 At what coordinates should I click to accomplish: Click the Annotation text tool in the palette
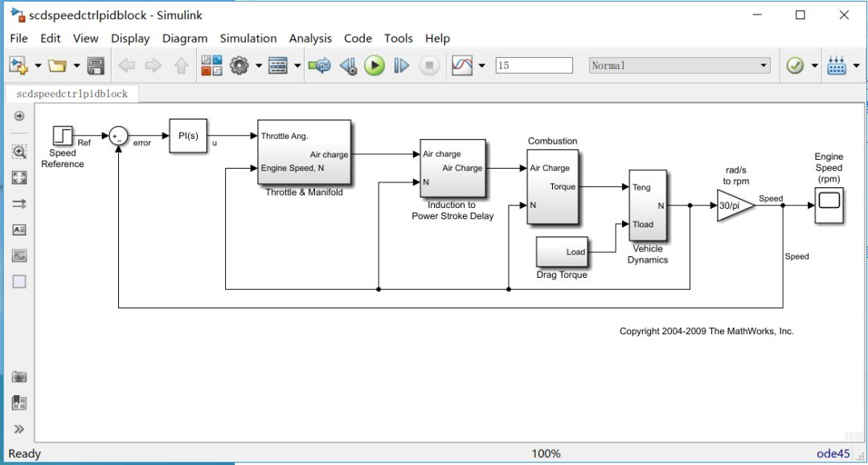click(19, 230)
